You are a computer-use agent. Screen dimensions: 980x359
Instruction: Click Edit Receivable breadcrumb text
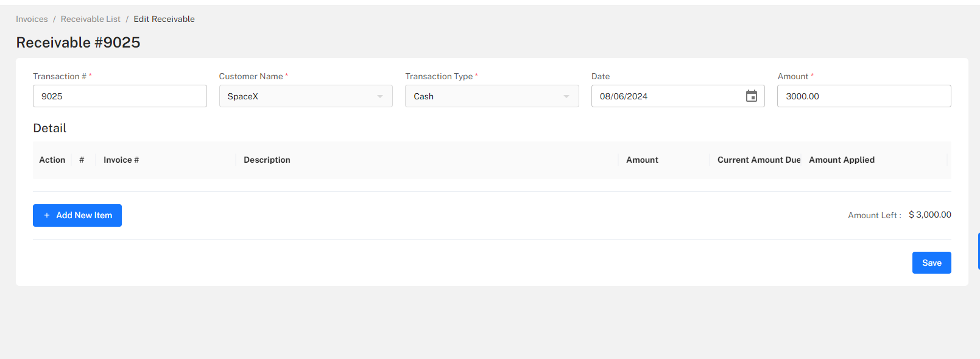[x=164, y=19]
